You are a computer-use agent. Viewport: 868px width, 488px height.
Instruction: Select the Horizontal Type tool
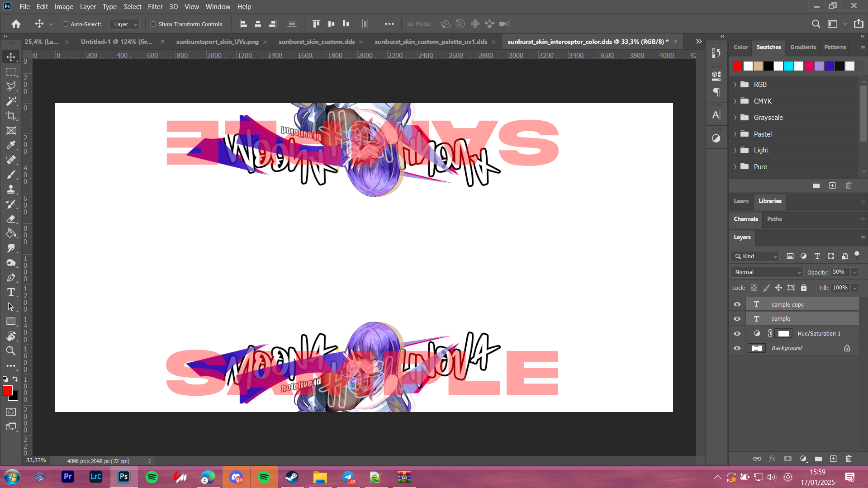pos(11,292)
